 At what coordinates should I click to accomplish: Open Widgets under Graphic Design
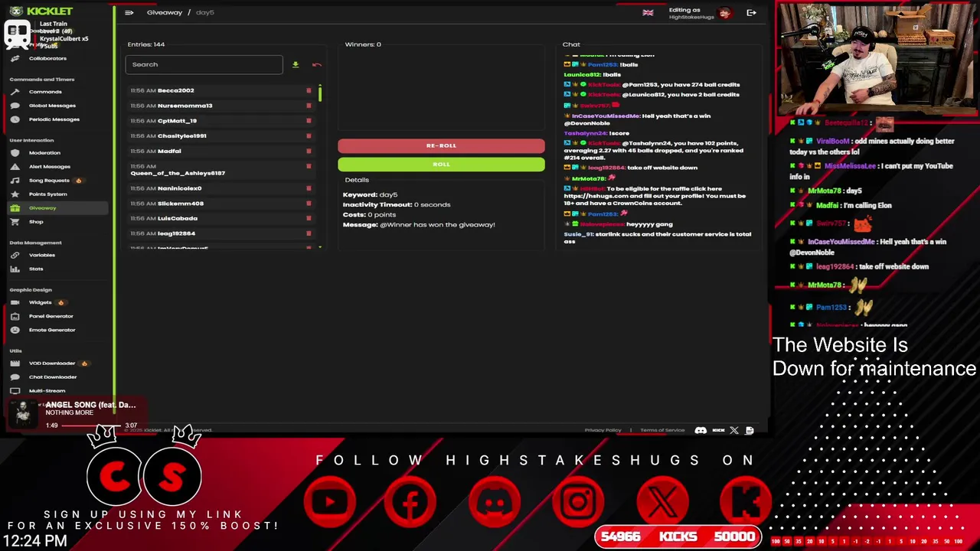40,302
